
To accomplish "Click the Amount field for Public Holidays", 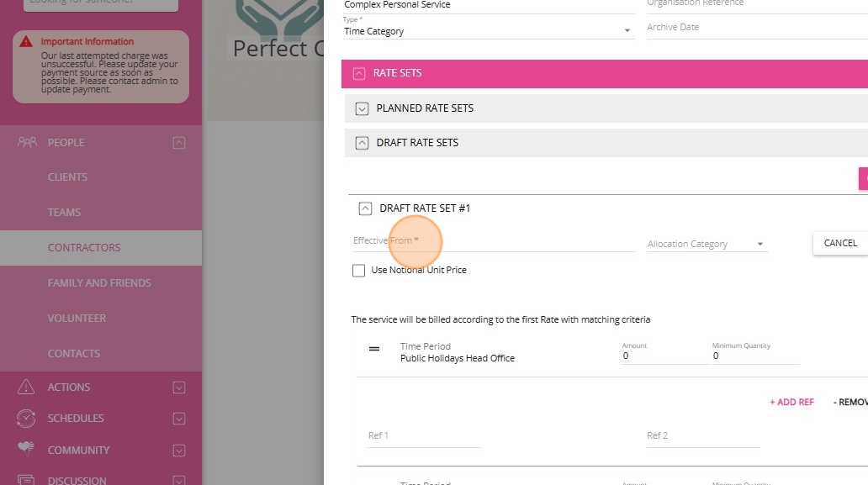I will point(665,356).
